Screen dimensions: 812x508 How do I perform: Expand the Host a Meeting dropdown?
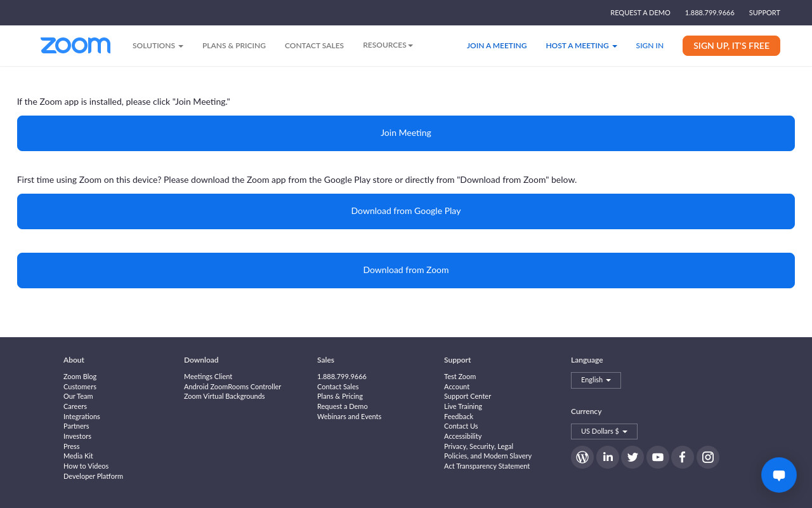click(x=581, y=46)
